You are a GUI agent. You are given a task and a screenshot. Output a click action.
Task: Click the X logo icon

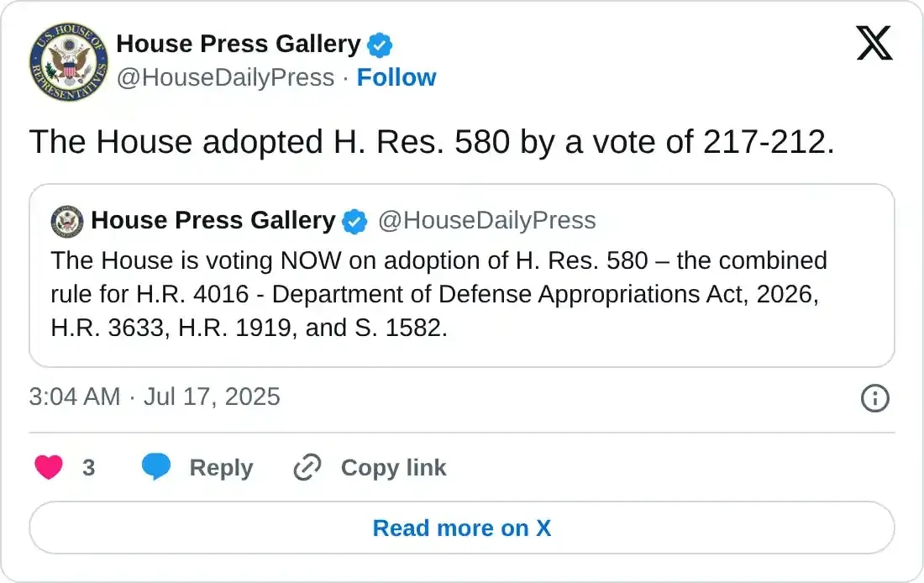pos(874,43)
